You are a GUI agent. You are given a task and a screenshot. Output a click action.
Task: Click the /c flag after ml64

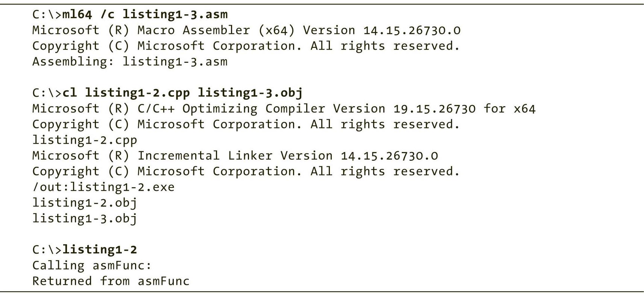coord(107,14)
